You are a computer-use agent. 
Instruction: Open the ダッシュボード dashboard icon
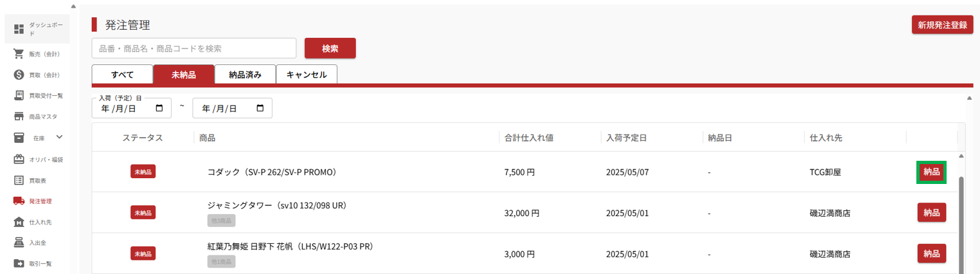[x=19, y=29]
